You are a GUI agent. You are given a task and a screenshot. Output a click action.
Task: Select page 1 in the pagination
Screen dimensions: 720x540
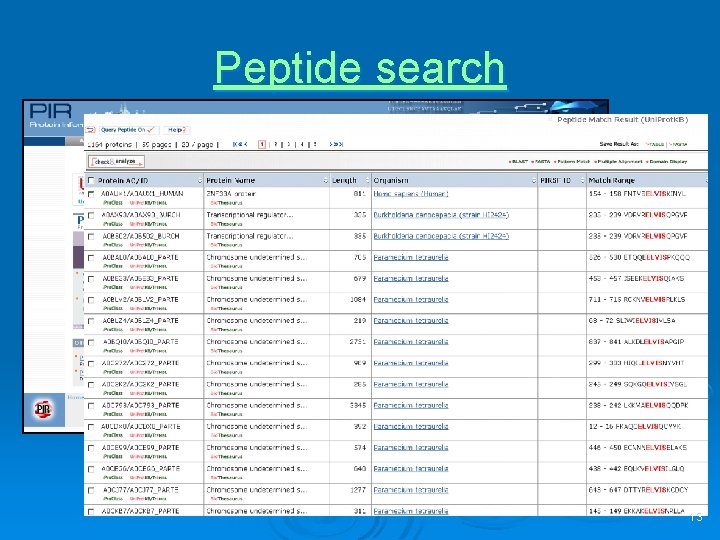click(262, 144)
